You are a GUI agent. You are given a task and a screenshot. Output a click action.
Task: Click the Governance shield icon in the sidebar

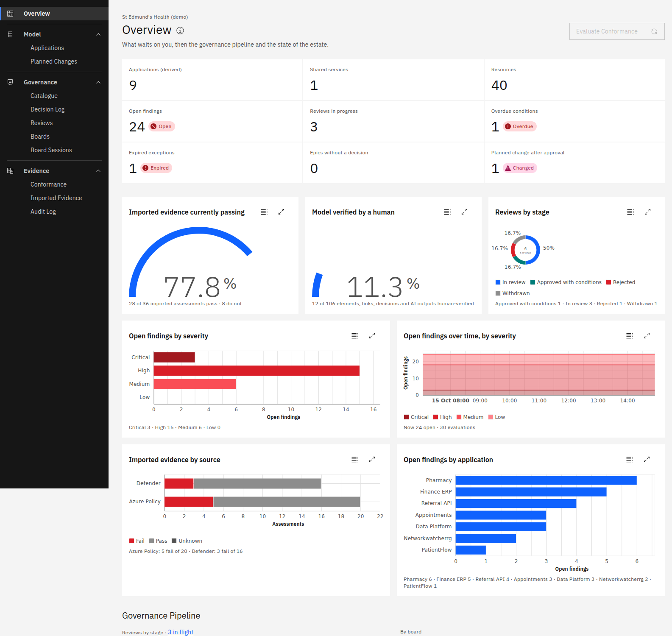pos(10,82)
